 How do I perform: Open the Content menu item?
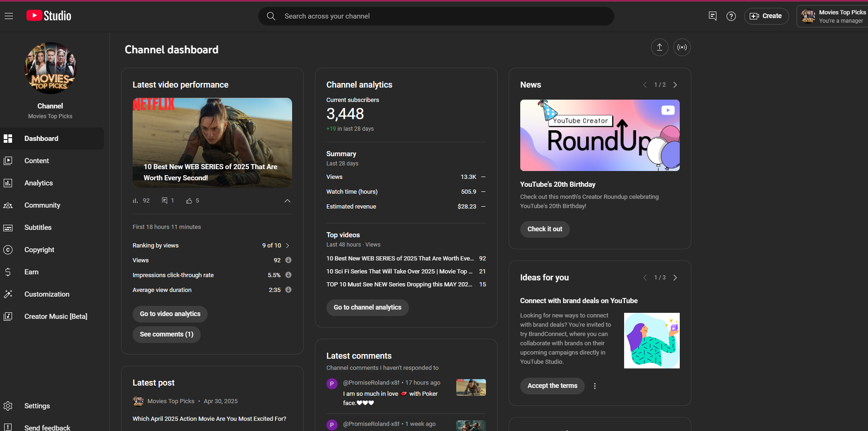point(52,161)
